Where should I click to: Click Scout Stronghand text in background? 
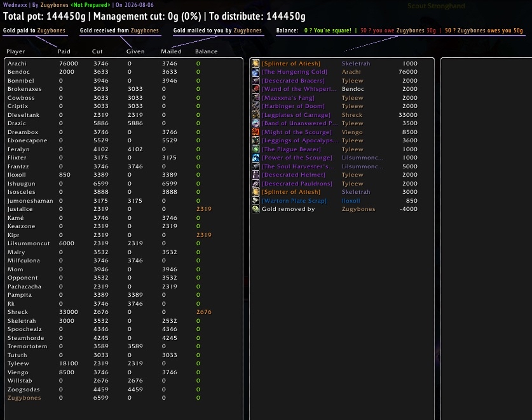[436, 6]
